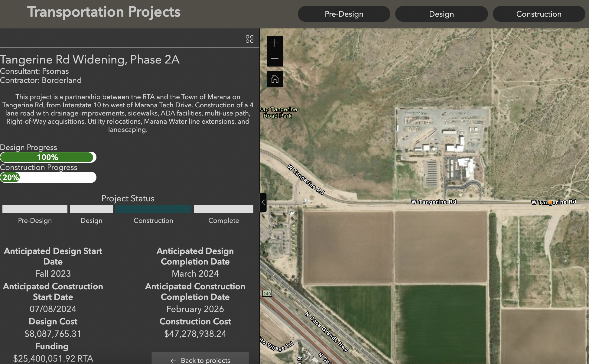This screenshot has height=364, width=589.
Task: Select the highlighted Construction status segment
Action: coord(153,209)
